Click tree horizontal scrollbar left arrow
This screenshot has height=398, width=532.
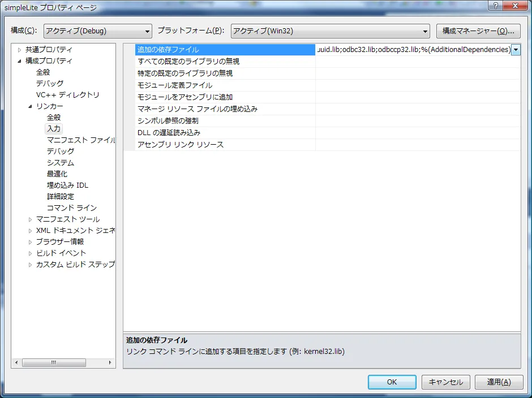point(16,362)
